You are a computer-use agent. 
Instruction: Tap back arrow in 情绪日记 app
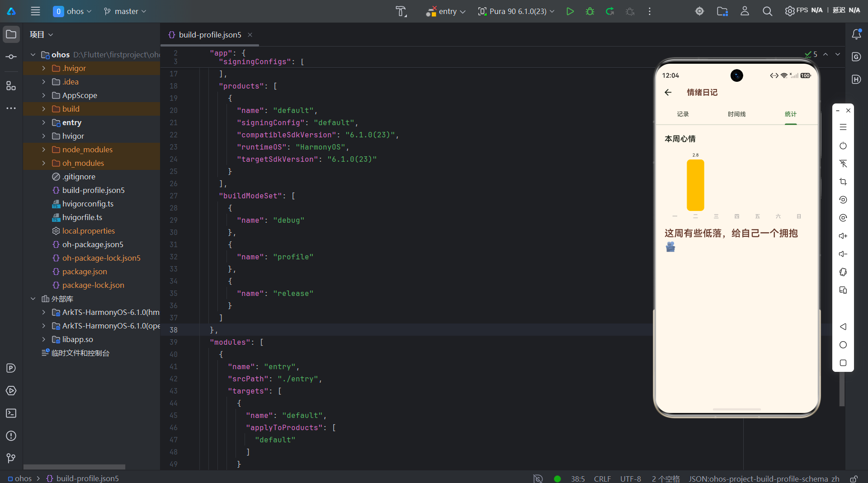[668, 92]
